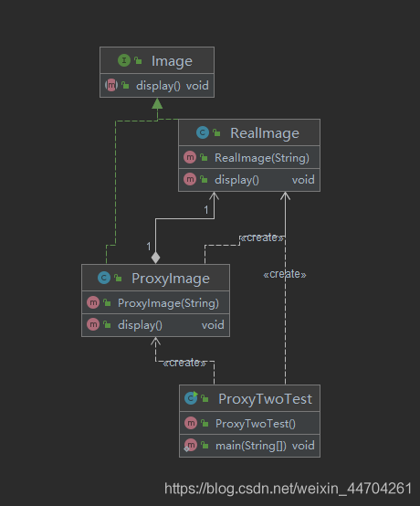Click the runnable class icon beside ProxyTwoTest

pyautogui.click(x=191, y=398)
